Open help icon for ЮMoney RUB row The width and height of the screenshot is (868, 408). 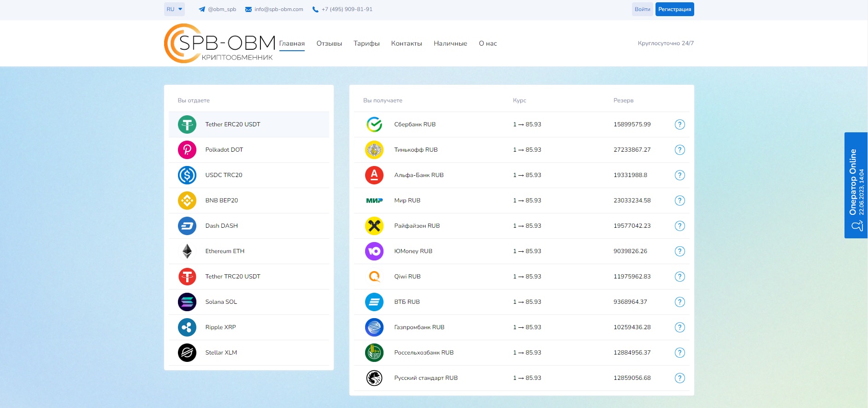[x=679, y=251]
